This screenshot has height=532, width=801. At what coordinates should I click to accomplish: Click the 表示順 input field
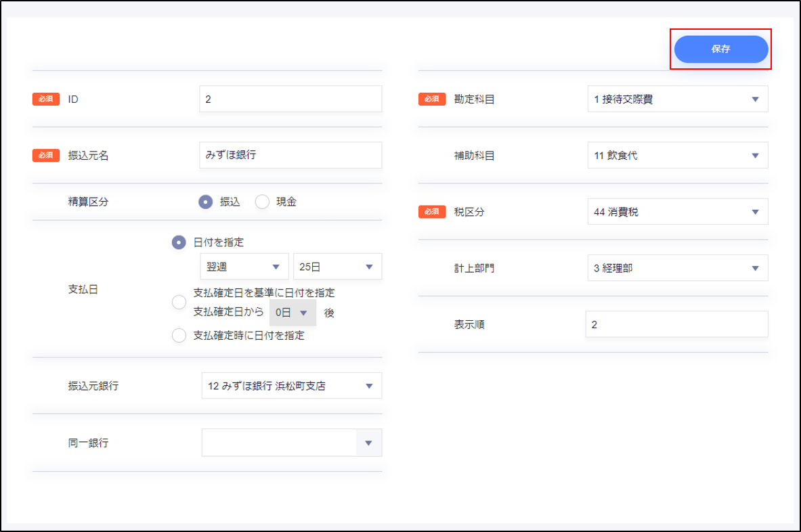click(x=677, y=324)
